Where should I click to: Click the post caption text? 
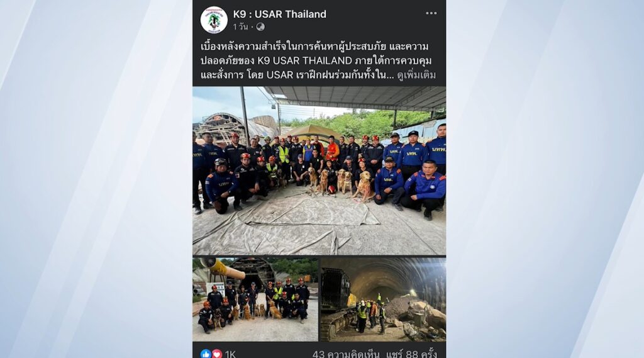coord(318,61)
